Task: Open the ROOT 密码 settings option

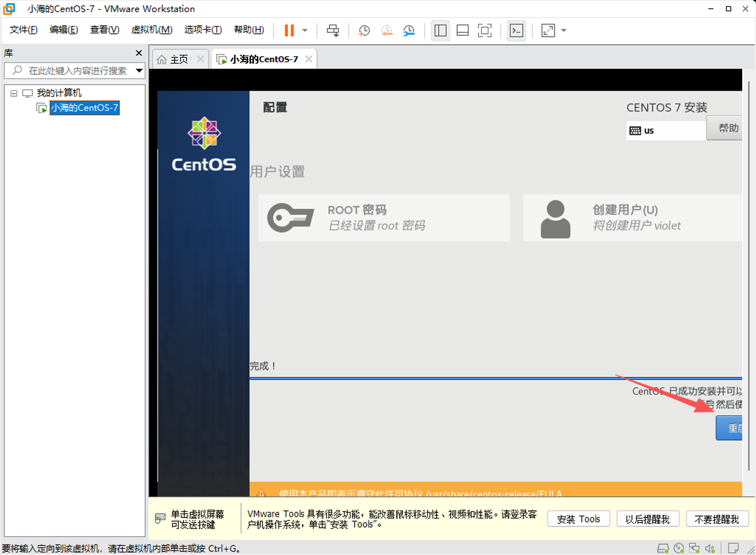Action: coord(384,218)
